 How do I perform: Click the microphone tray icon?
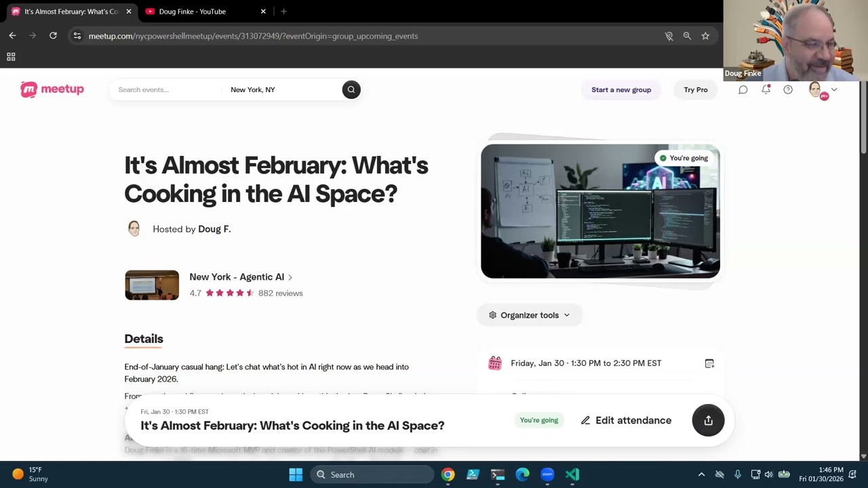pos(737,474)
